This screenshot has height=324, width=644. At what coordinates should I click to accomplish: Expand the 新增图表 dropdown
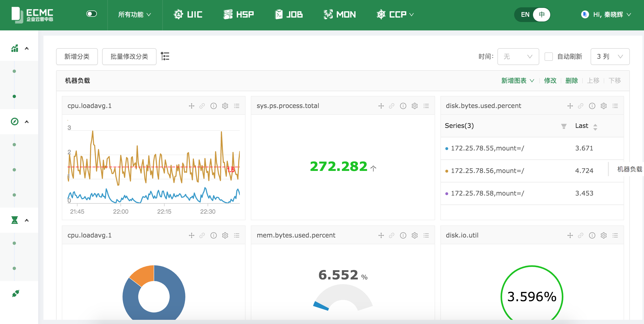tap(517, 81)
